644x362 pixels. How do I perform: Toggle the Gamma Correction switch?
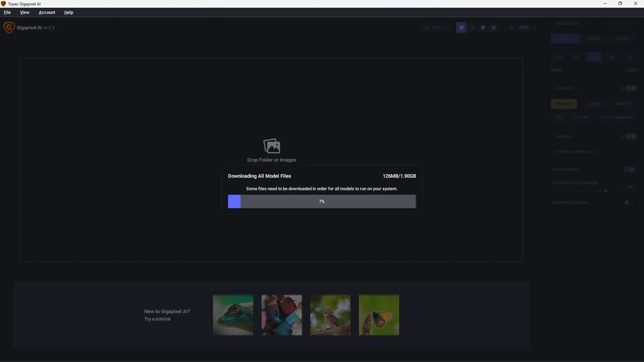tap(627, 202)
